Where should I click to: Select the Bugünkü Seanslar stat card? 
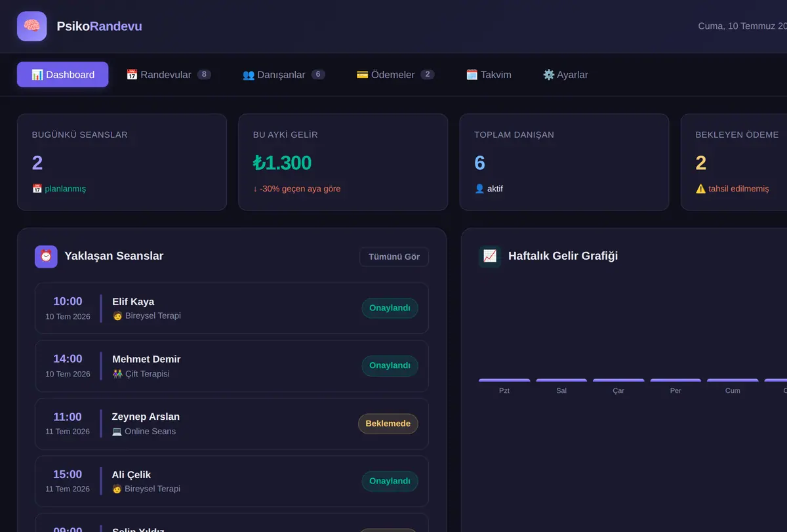click(x=122, y=162)
